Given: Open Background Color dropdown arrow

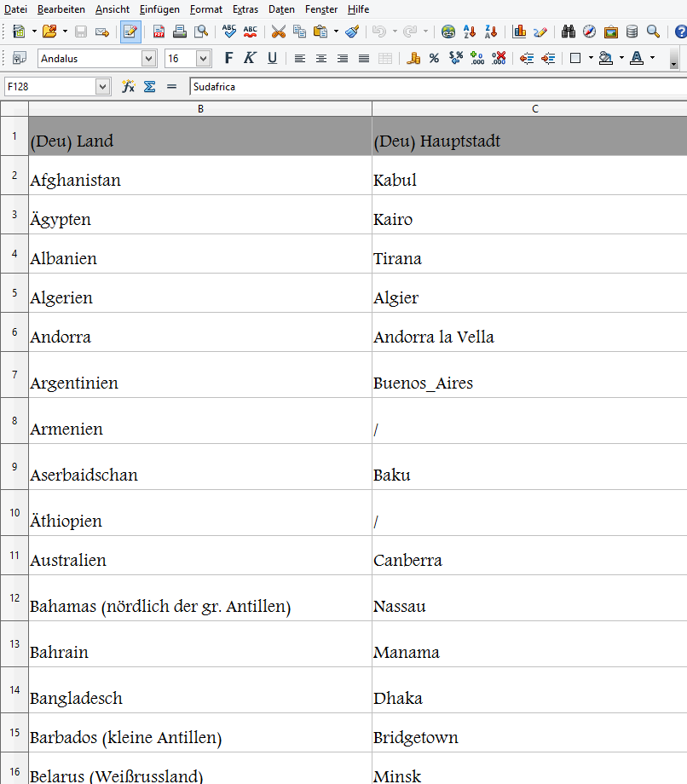Looking at the screenshot, I should 621,58.
